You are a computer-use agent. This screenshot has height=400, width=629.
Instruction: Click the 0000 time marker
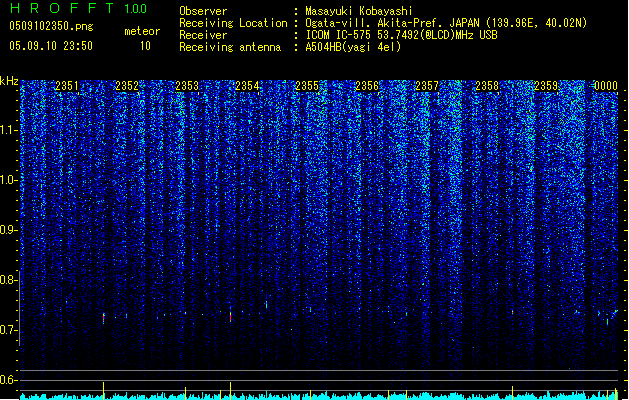tap(606, 86)
